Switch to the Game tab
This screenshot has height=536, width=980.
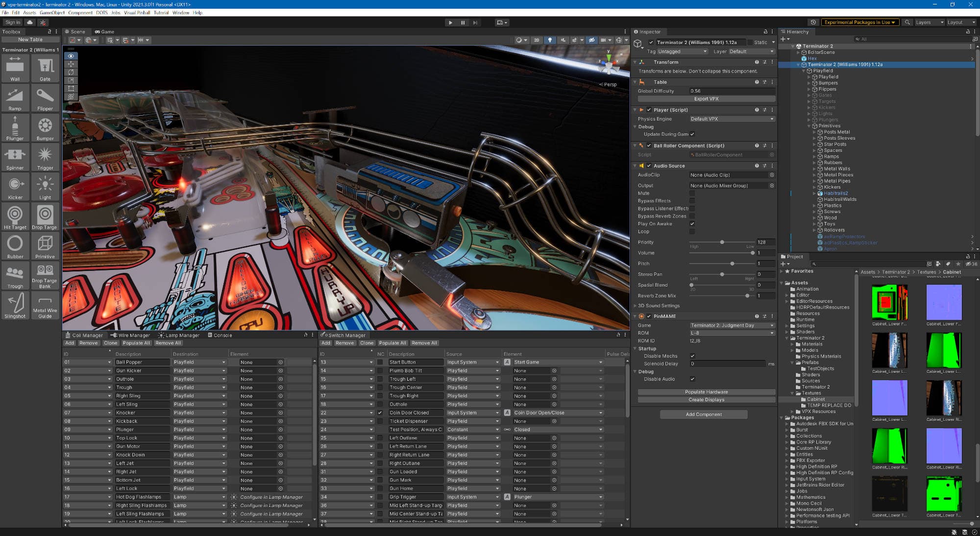106,31
